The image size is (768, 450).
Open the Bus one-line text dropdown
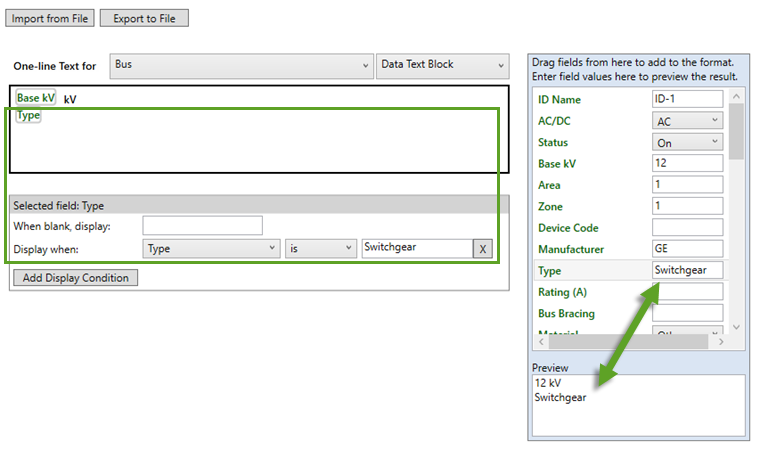pos(240,65)
